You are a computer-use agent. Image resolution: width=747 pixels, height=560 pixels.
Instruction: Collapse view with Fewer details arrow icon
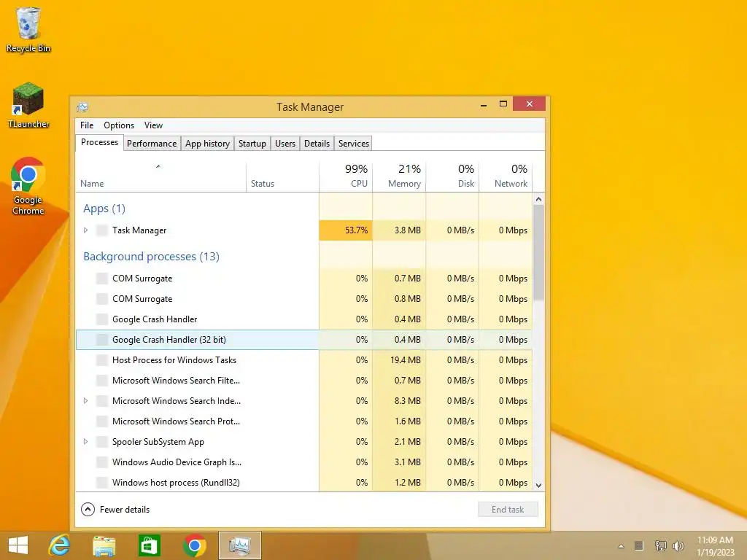(x=88, y=510)
